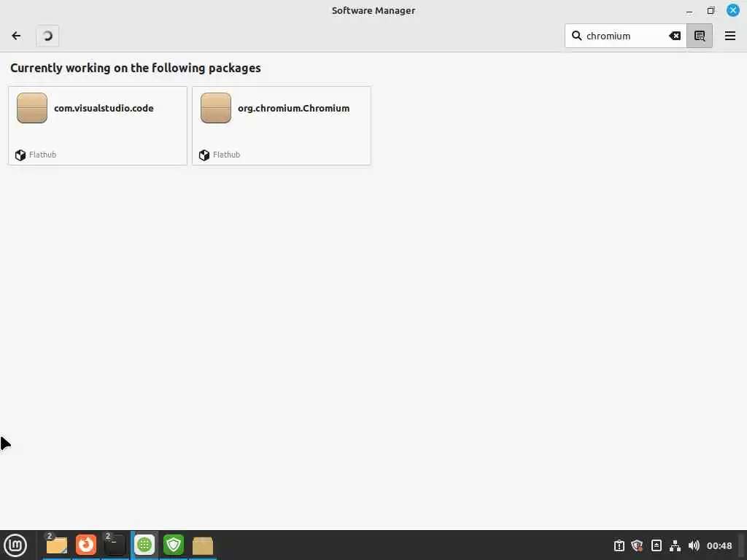
Task: Click the search magnifier icon
Action: (576, 36)
